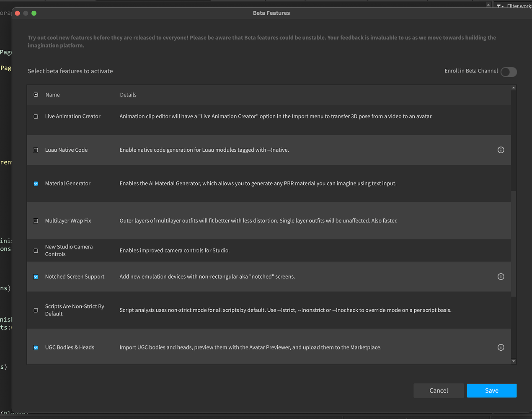Cancel the Beta Features dialog
532x419 pixels.
[439, 391]
